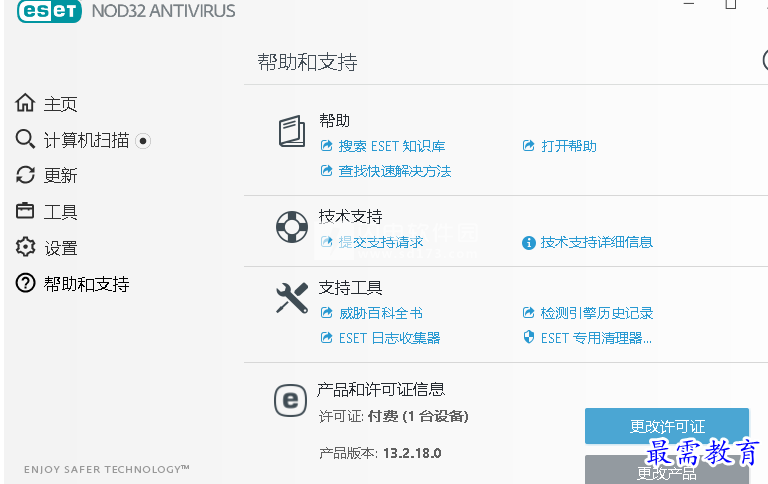Image resolution: width=768 pixels, height=484 pixels.
Task: Open 工具 in sidebar
Action: 60,212
